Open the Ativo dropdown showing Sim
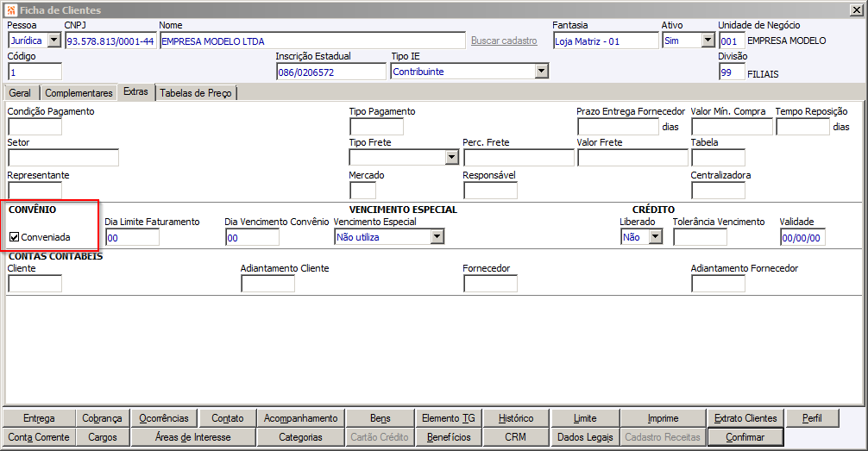This screenshot has width=868, height=451. (708, 41)
